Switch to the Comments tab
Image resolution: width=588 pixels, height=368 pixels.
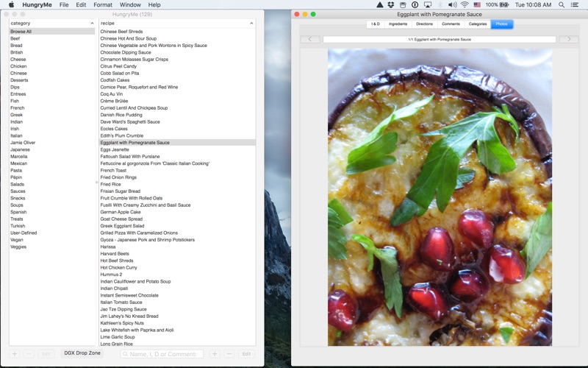tap(451, 24)
